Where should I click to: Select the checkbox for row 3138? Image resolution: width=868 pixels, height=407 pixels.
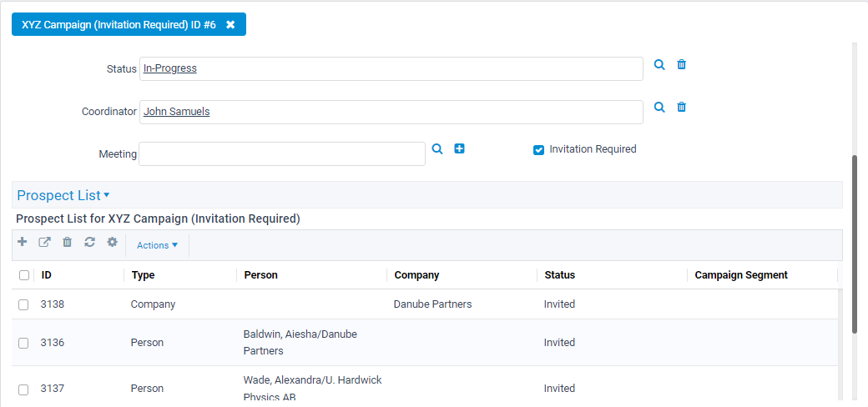coord(23,304)
